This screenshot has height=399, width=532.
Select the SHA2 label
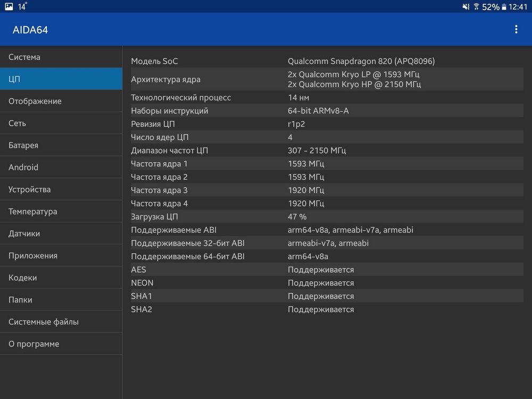click(142, 310)
